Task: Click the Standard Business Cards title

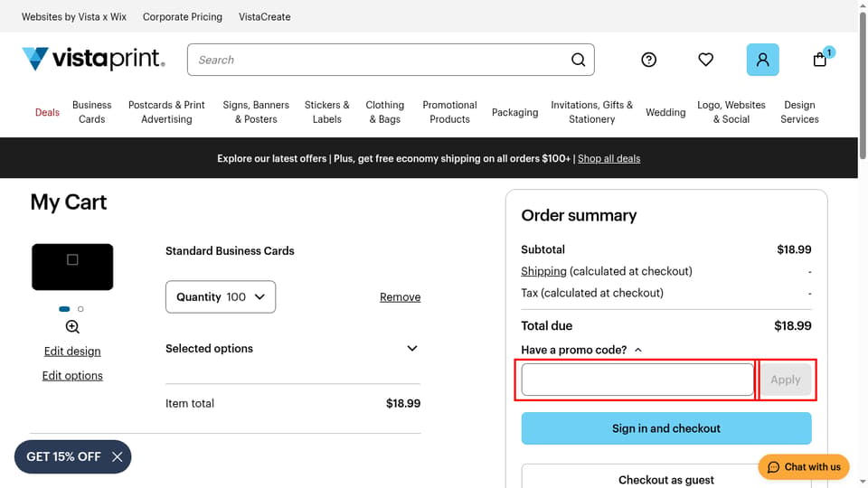Action: point(230,251)
